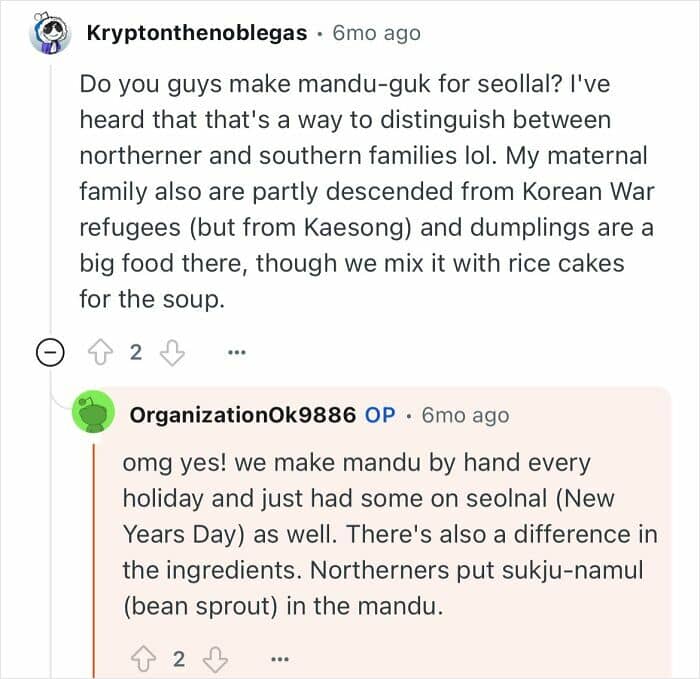The height and width of the screenshot is (679, 700).
Task: Collapse the thread with the minus circle
Action: pos(50,352)
